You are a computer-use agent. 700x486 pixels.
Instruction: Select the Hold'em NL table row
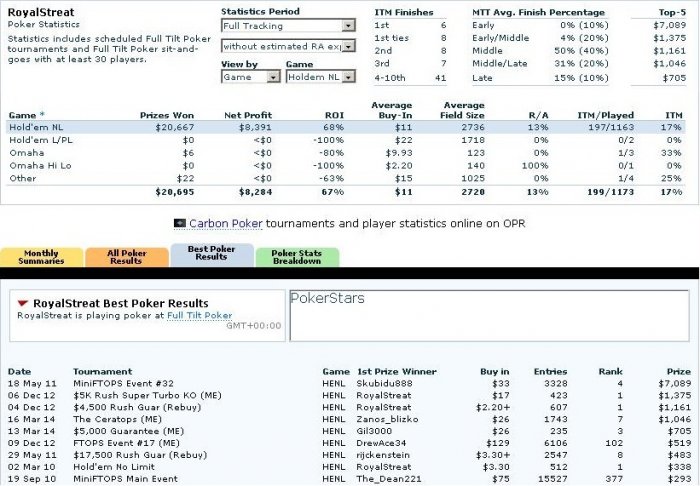[x=346, y=127]
